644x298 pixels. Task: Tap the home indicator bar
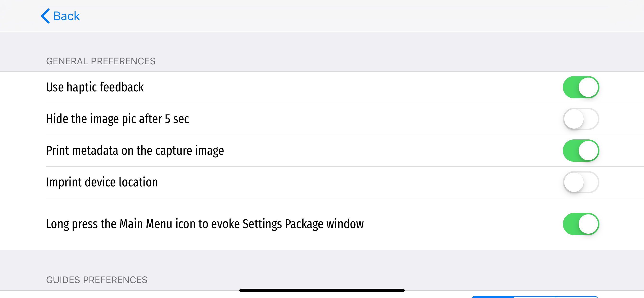tap(322, 290)
